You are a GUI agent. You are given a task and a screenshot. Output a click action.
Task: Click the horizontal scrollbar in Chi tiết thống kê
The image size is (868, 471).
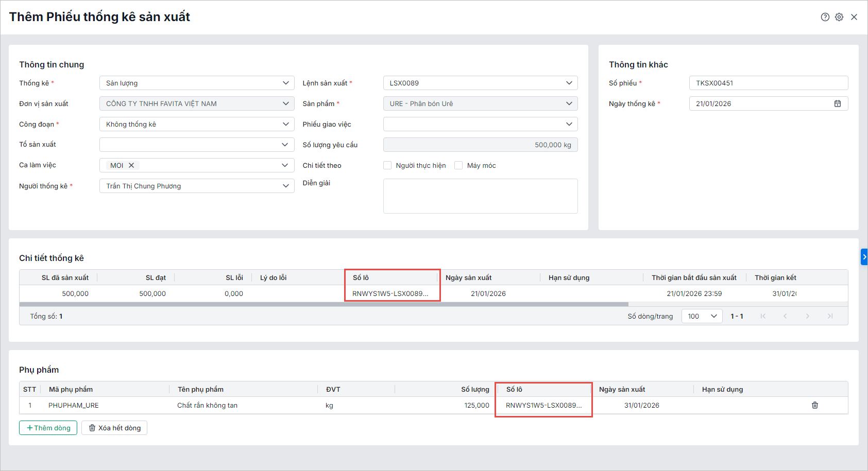(324, 304)
